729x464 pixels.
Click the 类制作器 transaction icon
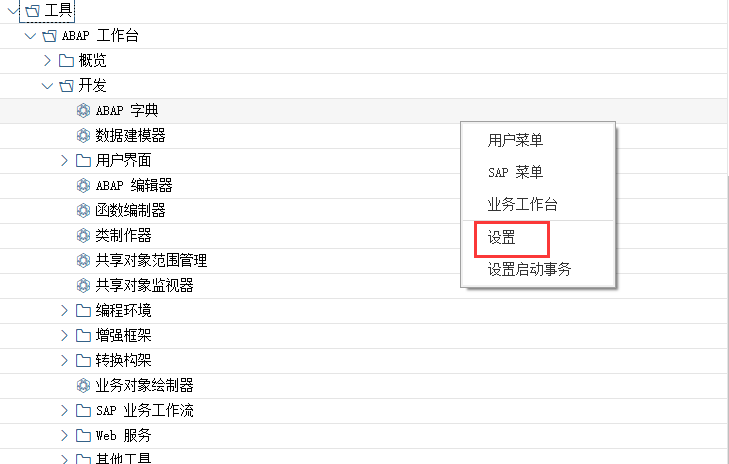(x=84, y=235)
